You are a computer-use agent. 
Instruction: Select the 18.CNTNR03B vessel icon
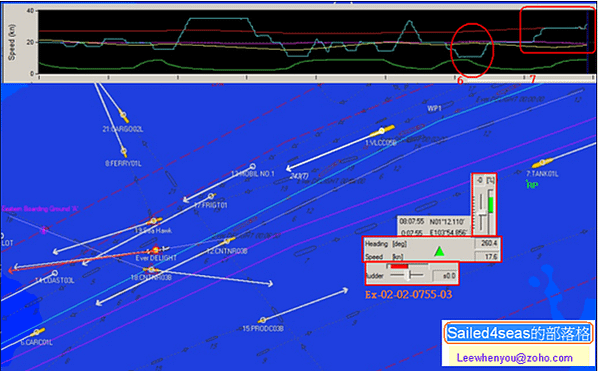coord(151,269)
